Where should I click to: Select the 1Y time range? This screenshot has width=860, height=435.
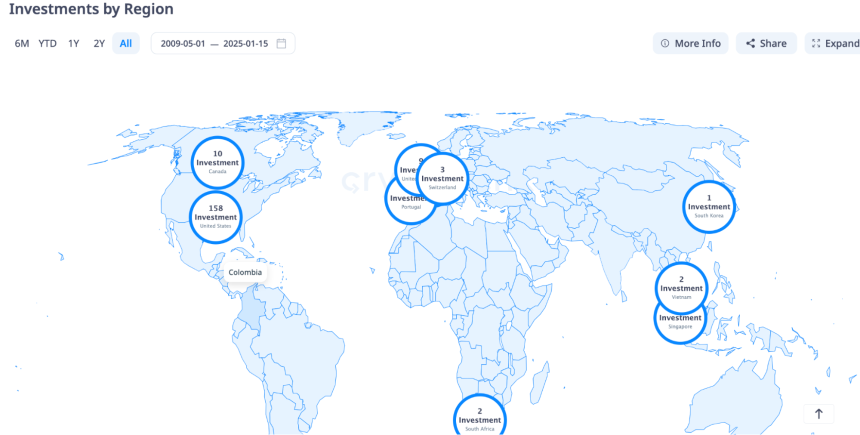tap(73, 43)
